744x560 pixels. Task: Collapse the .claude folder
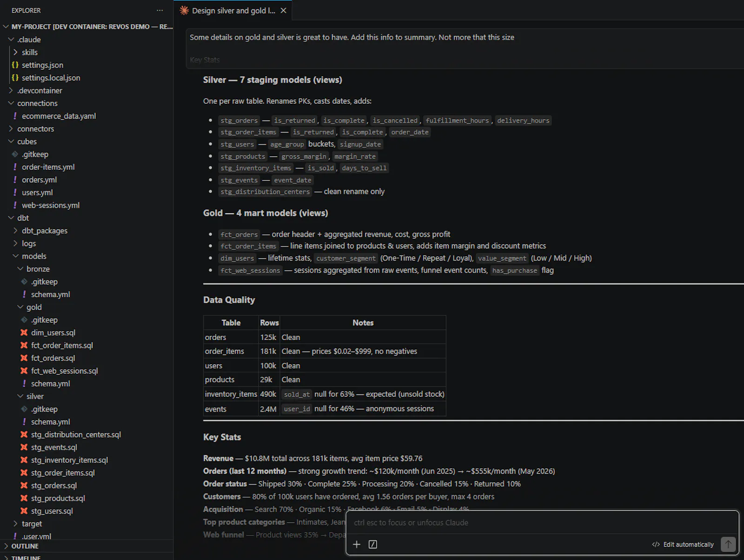(x=11, y=40)
